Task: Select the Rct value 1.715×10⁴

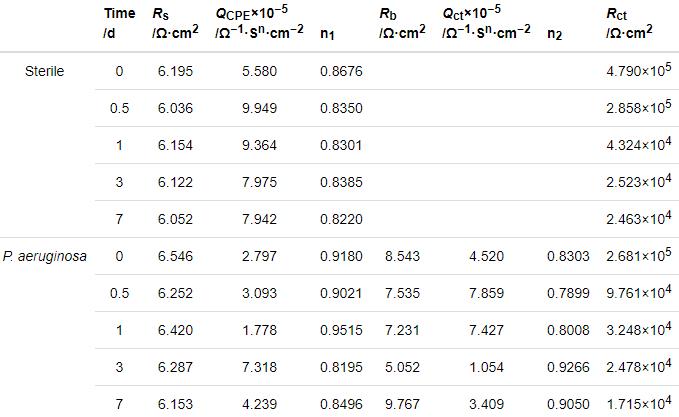Action: 639,404
